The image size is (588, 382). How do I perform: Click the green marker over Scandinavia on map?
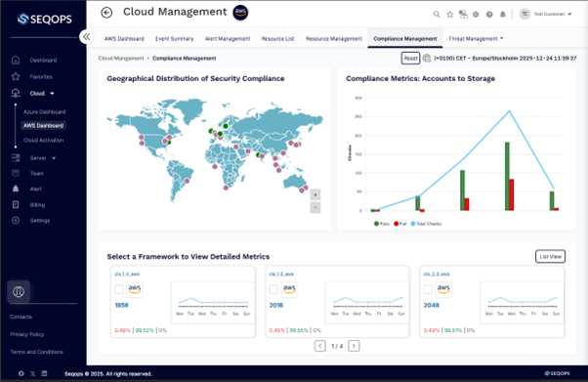pos(226,126)
